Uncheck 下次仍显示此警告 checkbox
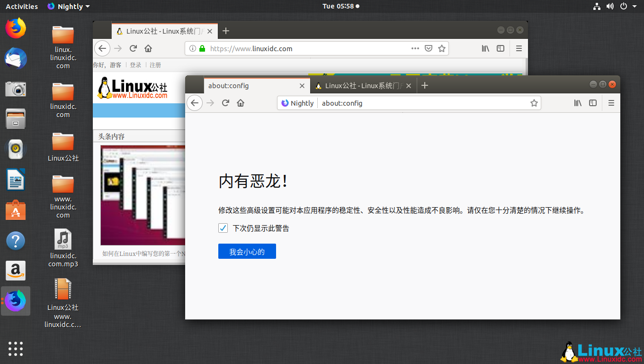Image resolution: width=644 pixels, height=364 pixels. click(x=223, y=228)
